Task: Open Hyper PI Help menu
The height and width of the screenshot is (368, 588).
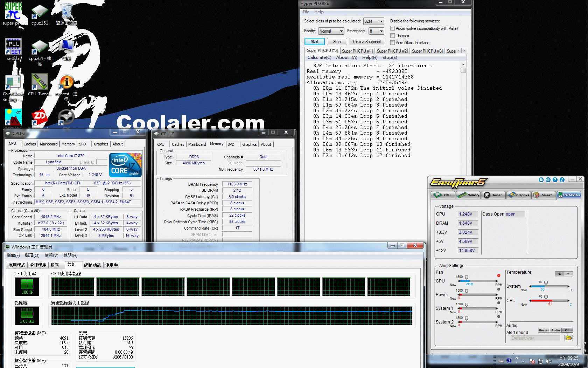Action: [319, 12]
